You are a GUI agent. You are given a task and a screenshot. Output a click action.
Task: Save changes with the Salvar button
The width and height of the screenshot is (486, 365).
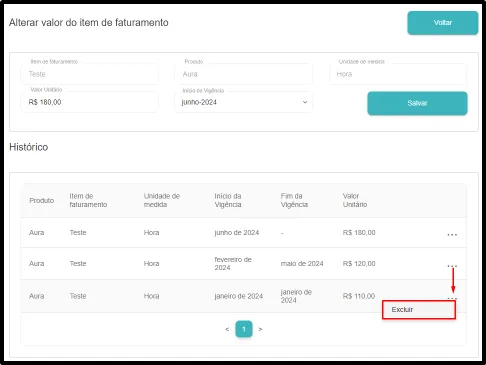(417, 103)
